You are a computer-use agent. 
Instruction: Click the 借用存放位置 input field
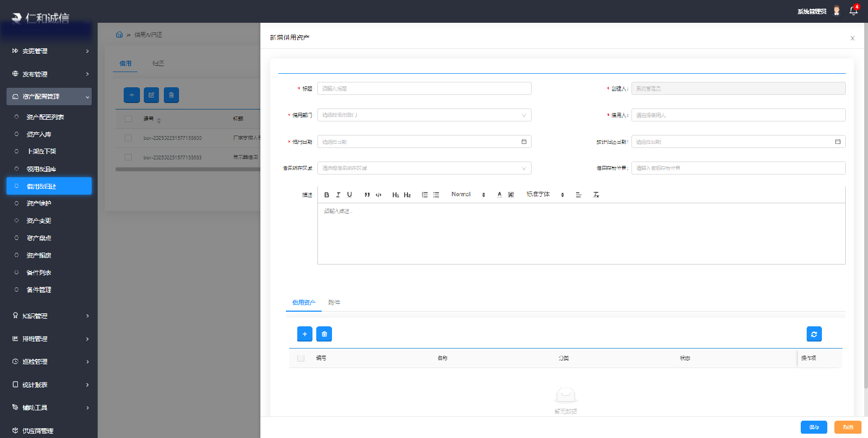coord(738,168)
